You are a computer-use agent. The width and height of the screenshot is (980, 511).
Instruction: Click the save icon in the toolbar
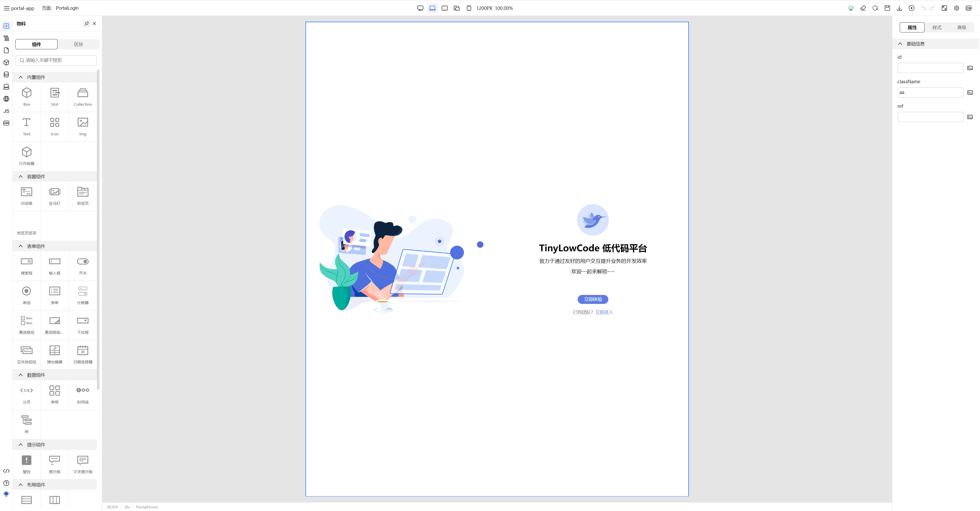coord(887,8)
